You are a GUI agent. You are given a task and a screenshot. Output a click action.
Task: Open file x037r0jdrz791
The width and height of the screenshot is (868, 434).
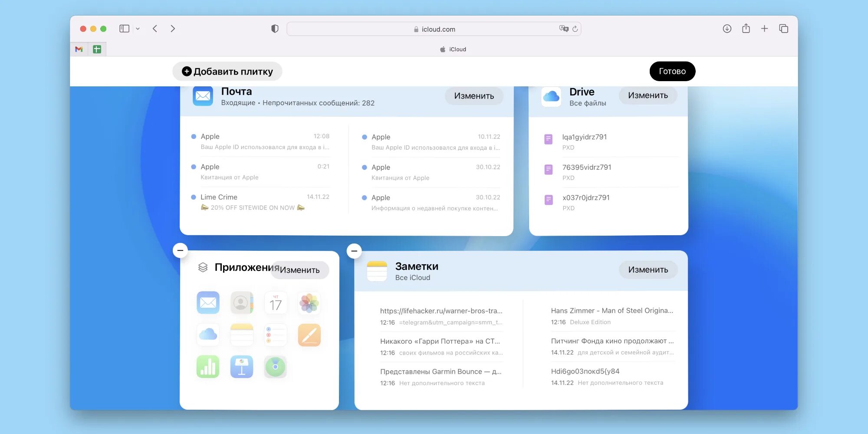(611, 203)
